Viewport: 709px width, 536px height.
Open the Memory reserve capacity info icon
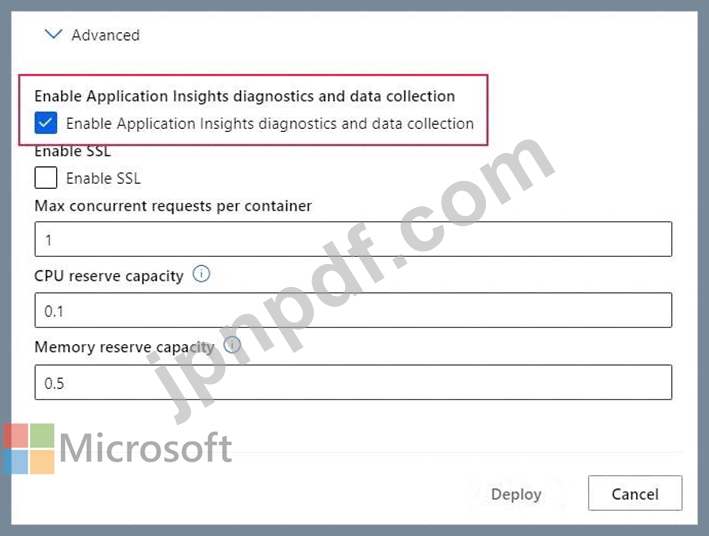point(232,345)
